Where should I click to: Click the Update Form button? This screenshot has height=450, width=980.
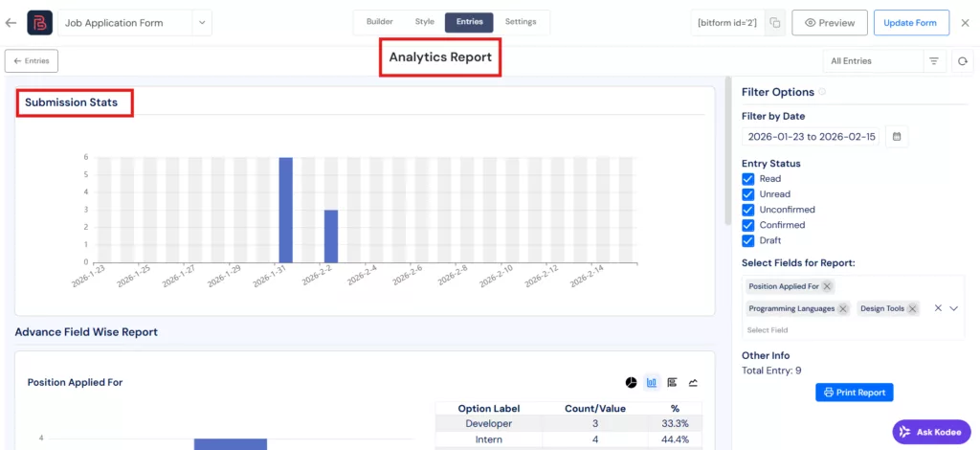[x=909, y=23]
